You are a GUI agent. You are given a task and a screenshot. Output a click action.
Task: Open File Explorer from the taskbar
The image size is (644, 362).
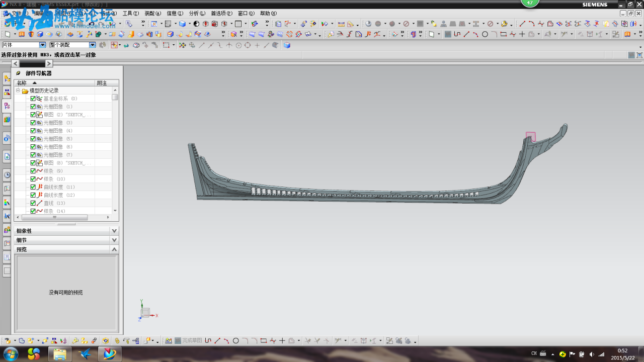click(59, 354)
